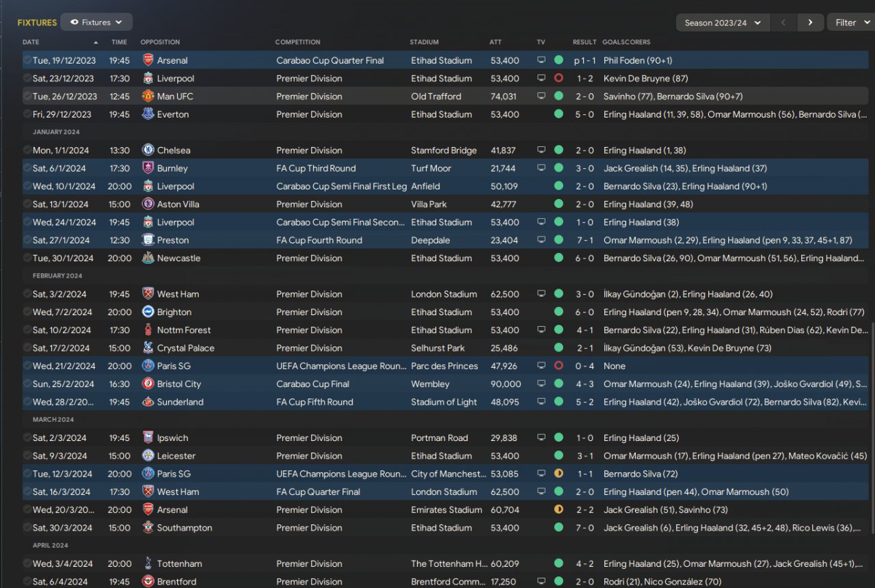Screen dimensions: 875x588
Task: Click the Aston Villa club badge
Action: coord(148,204)
